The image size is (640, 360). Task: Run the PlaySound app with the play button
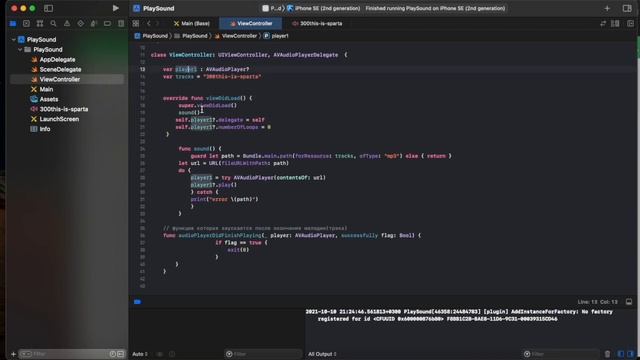click(x=116, y=8)
